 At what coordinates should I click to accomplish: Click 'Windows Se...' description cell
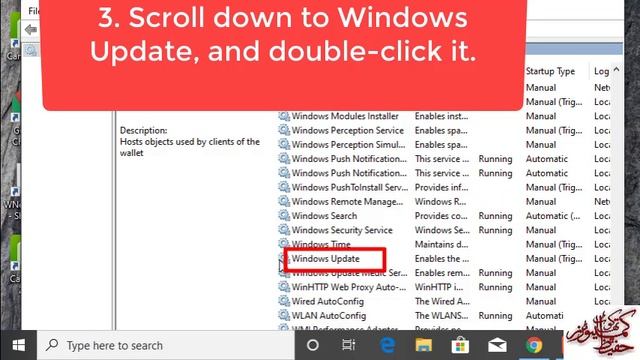tap(442, 230)
